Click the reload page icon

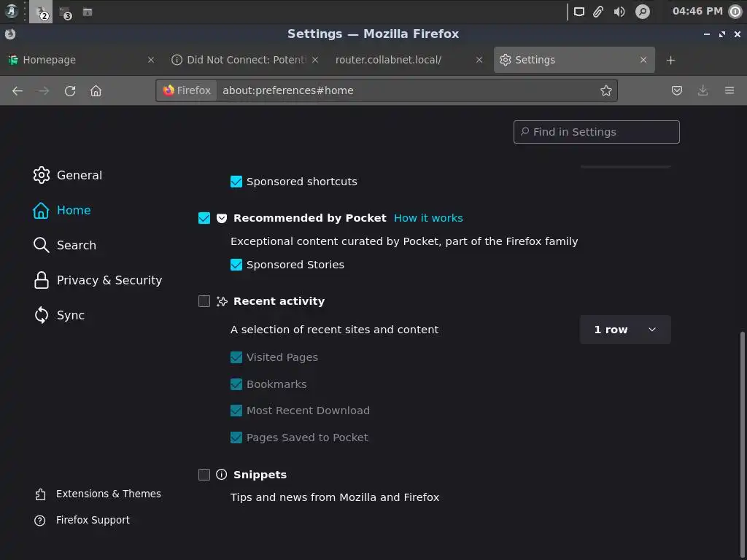pos(70,90)
